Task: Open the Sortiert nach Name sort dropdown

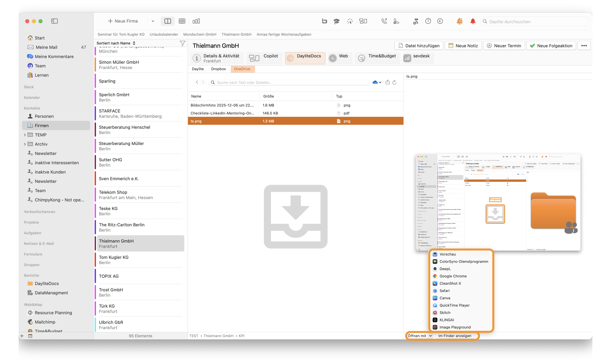Action: 116,43
